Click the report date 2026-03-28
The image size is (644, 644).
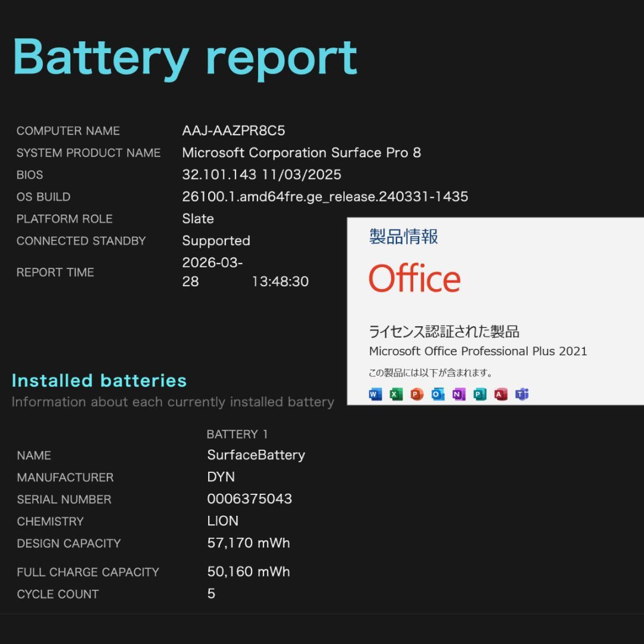coord(212,272)
